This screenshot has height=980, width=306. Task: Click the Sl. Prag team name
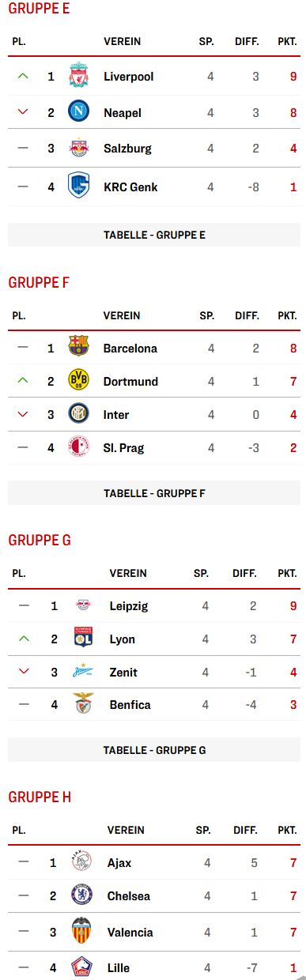click(124, 448)
